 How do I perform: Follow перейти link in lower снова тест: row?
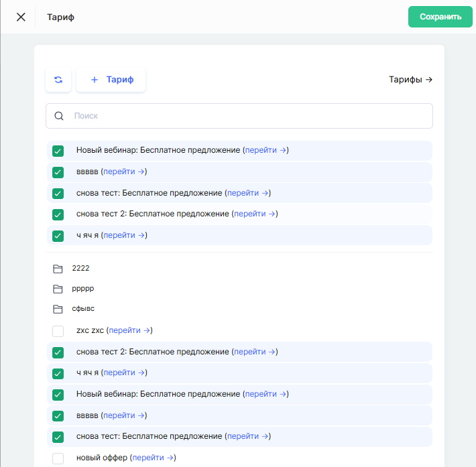[247, 436]
